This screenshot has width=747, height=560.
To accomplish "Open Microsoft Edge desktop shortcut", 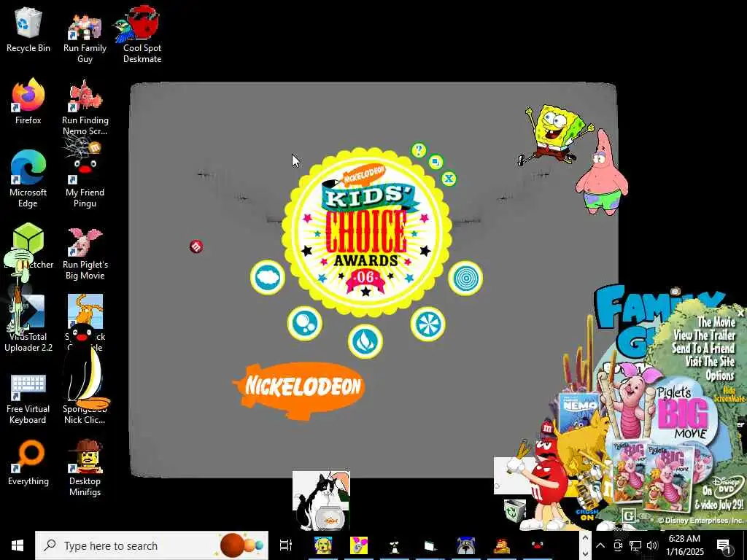I will pos(28,179).
